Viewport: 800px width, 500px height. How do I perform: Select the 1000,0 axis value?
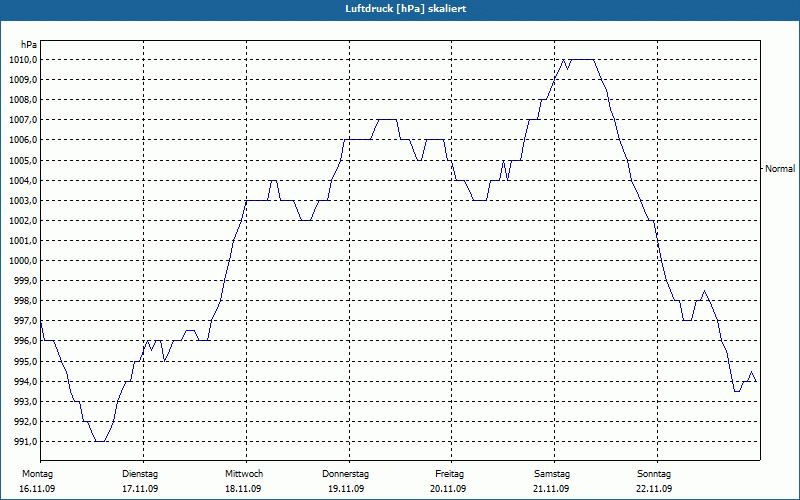click(x=22, y=261)
